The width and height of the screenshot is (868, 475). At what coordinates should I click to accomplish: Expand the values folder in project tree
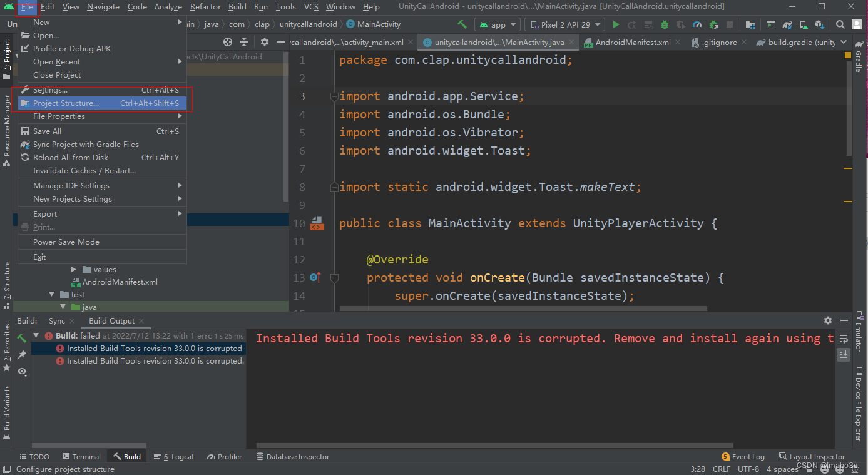(x=74, y=270)
